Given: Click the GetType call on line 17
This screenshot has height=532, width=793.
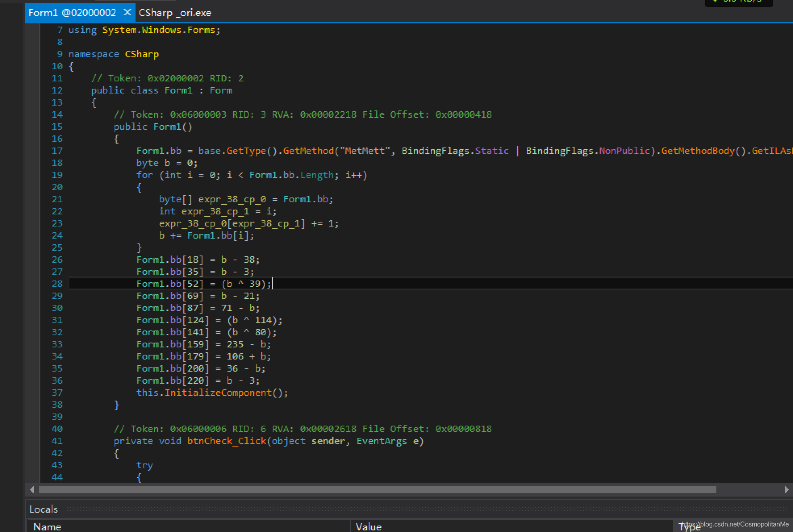Looking at the screenshot, I should point(246,151).
